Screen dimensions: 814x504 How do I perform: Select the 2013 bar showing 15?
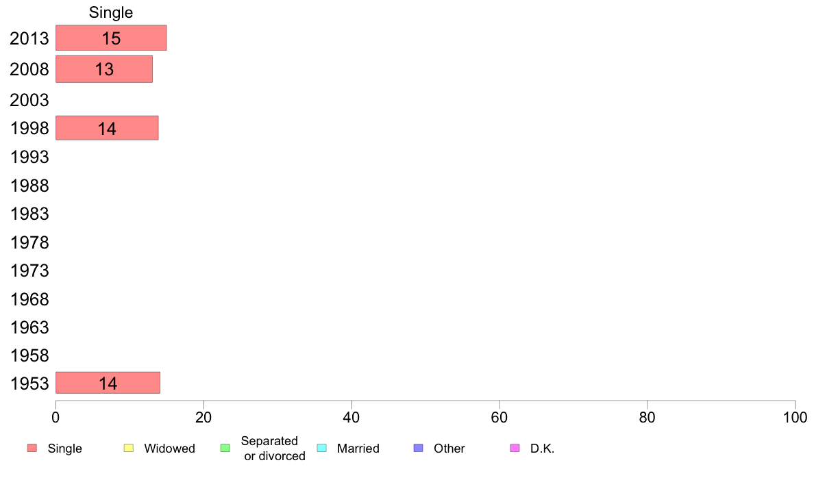tap(111, 38)
